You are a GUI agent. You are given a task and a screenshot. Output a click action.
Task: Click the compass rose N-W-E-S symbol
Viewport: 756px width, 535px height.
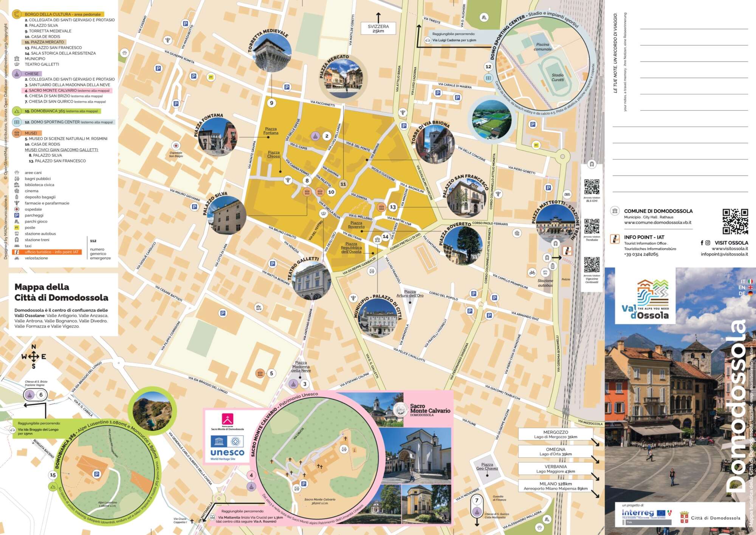click(x=34, y=356)
